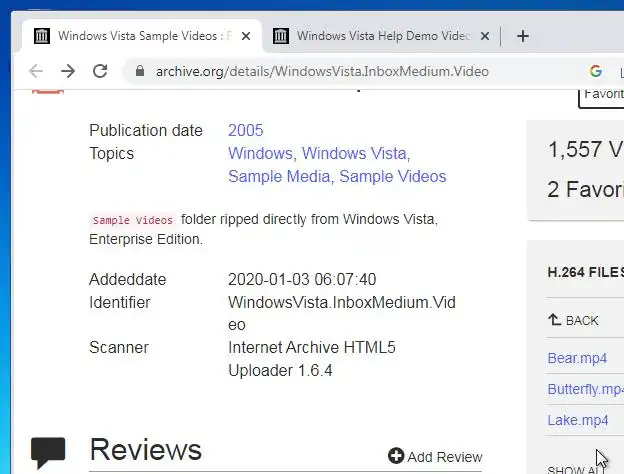Image resolution: width=624 pixels, height=474 pixels.
Task: Click the padlock site info icon
Action: [138, 72]
